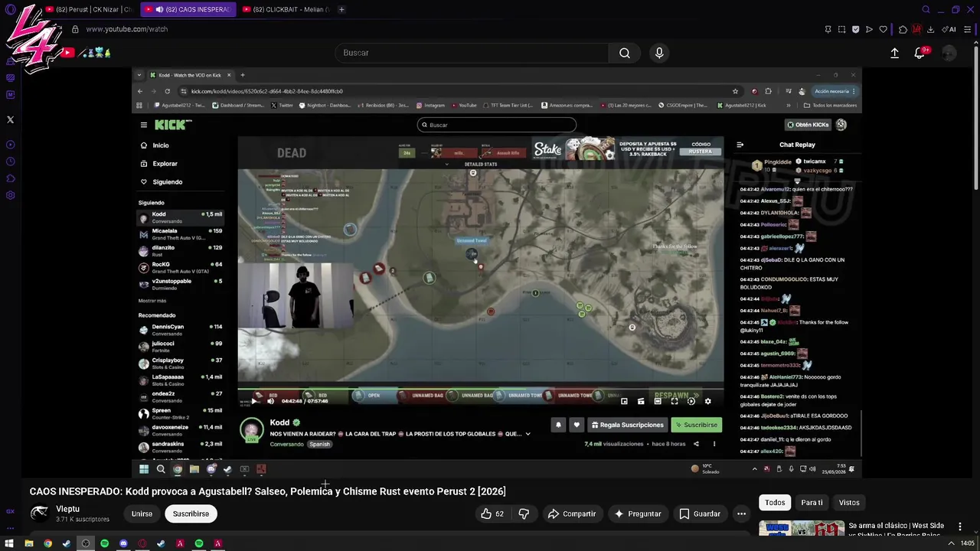Go to YouTube home via logo
This screenshot has height=551, width=980.
pyautogui.click(x=67, y=53)
